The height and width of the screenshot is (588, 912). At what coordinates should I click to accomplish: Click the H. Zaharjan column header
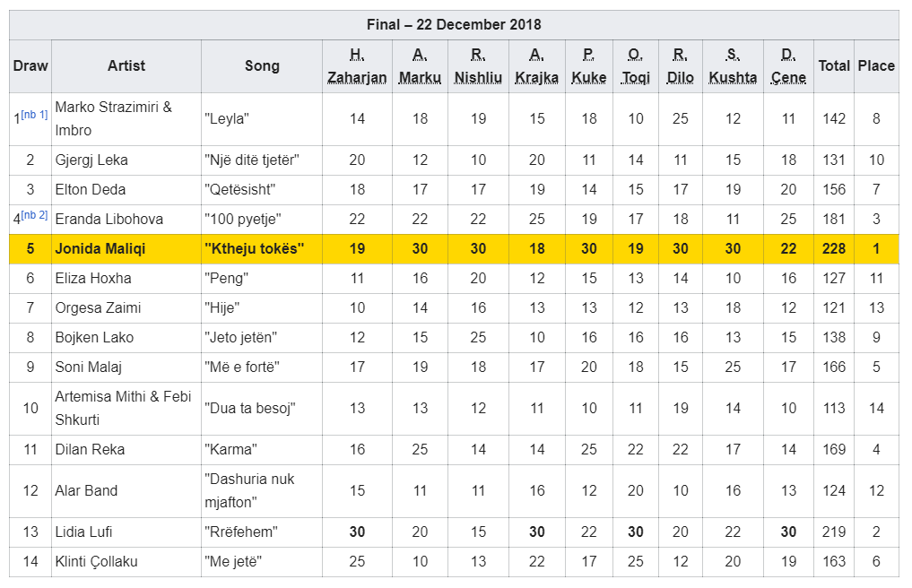tap(357, 66)
